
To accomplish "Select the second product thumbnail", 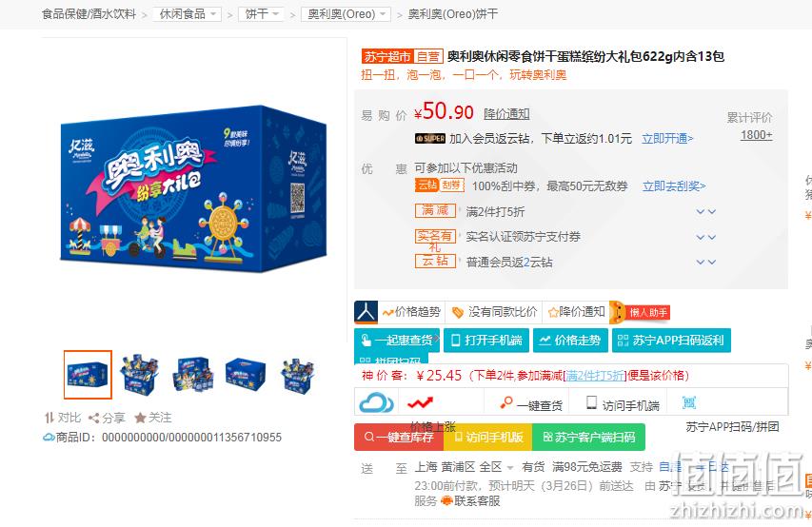I will click(139, 375).
